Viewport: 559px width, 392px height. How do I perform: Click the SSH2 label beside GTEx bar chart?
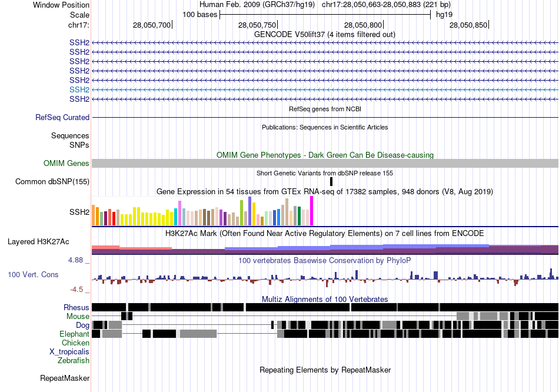[79, 212]
